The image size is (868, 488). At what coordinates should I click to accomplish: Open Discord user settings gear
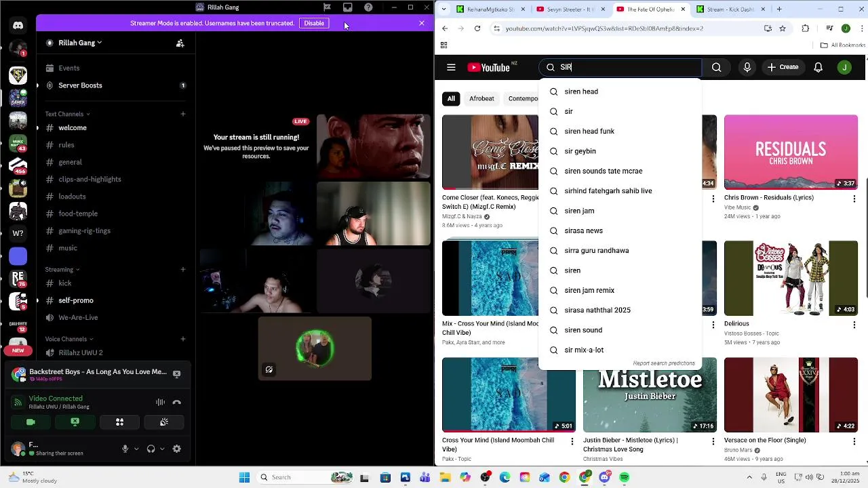[x=177, y=449]
